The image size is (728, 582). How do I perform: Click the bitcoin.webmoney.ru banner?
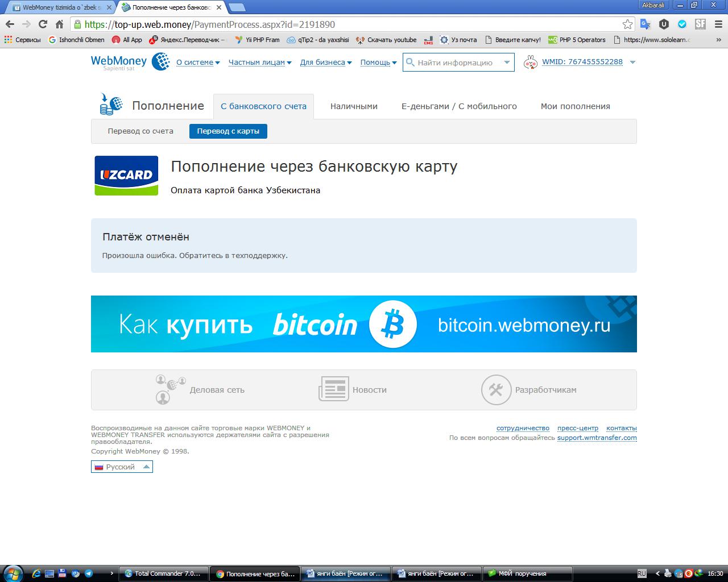coord(364,324)
